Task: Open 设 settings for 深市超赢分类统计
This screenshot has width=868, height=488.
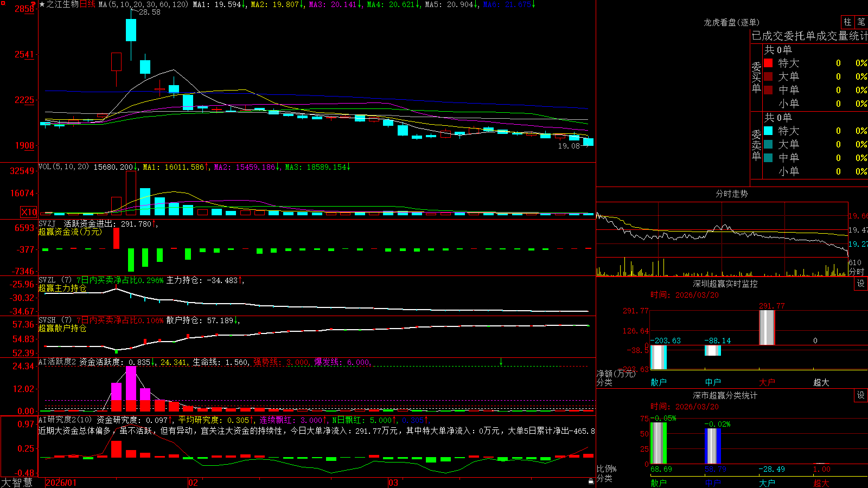Action: click(x=861, y=395)
